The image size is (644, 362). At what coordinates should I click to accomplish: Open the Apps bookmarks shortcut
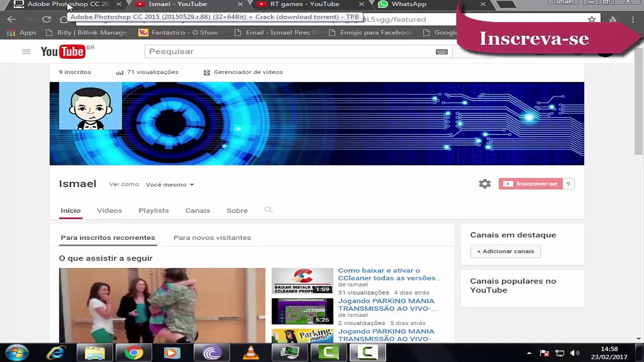(x=21, y=33)
